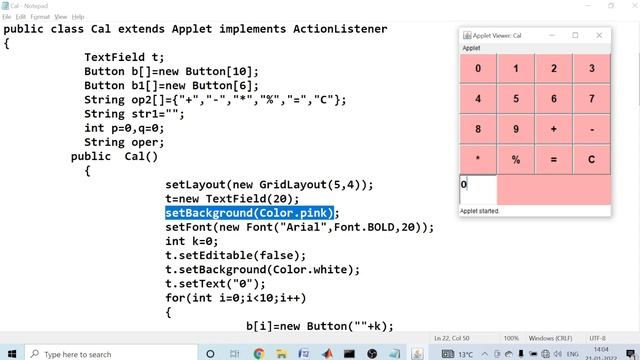Image resolution: width=640 pixels, height=360 pixels.
Task: Click calculator button 4
Action: point(478,99)
